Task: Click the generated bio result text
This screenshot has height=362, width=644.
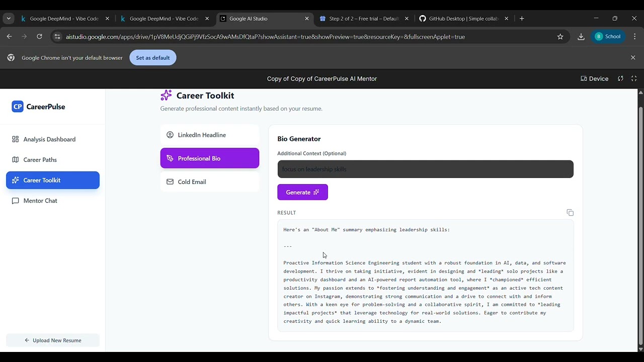Action: 425,276
